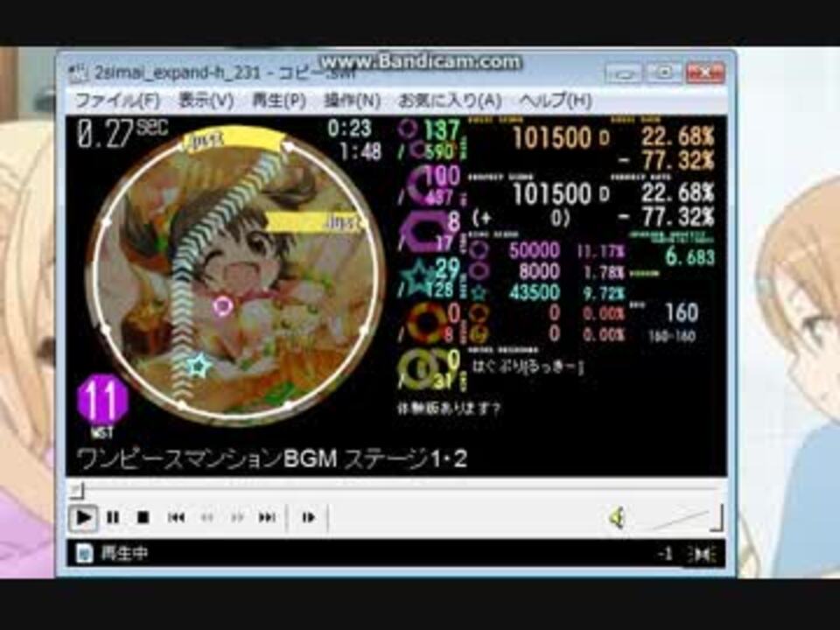Screen dimensions: 840x630
Task: Mute the speaker volume icon
Action: [617, 517]
